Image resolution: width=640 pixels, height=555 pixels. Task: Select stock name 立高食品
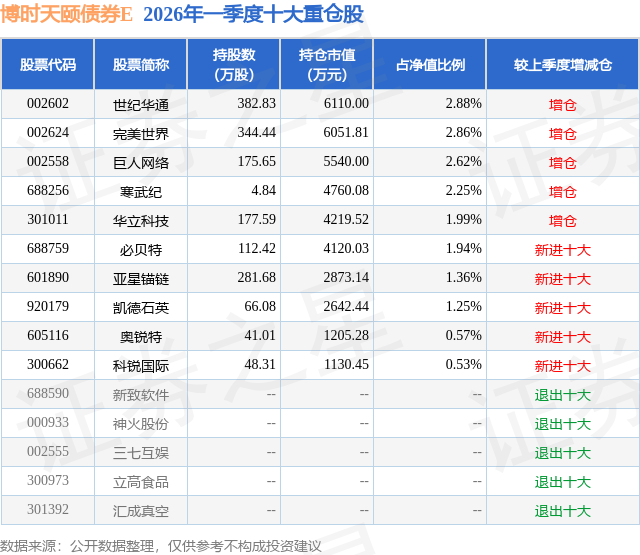coord(141,482)
